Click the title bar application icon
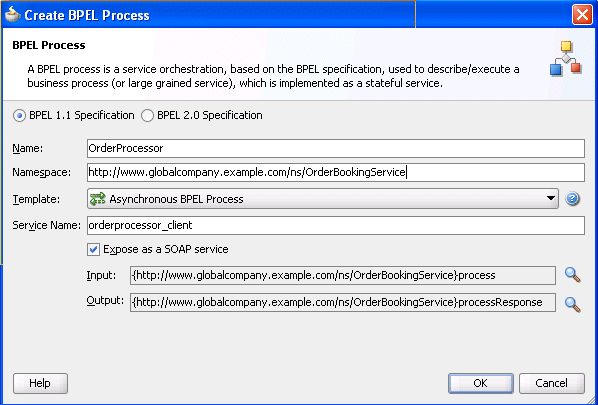 12,14
